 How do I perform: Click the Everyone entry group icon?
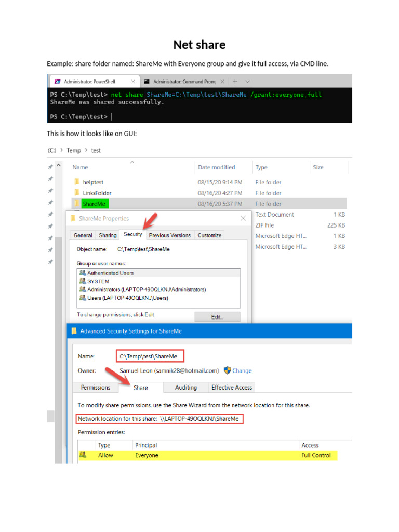pos(83,455)
